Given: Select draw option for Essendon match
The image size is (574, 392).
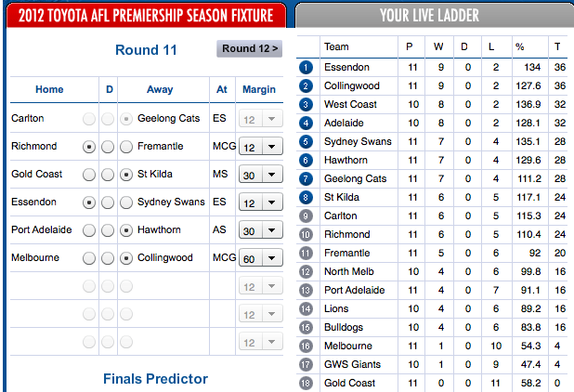Looking at the screenshot, I should pyautogui.click(x=108, y=203).
